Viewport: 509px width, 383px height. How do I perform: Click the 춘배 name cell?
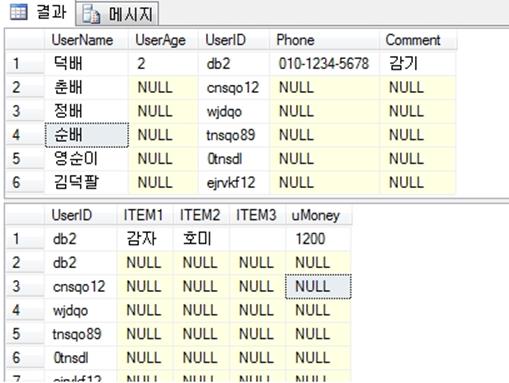(x=86, y=87)
